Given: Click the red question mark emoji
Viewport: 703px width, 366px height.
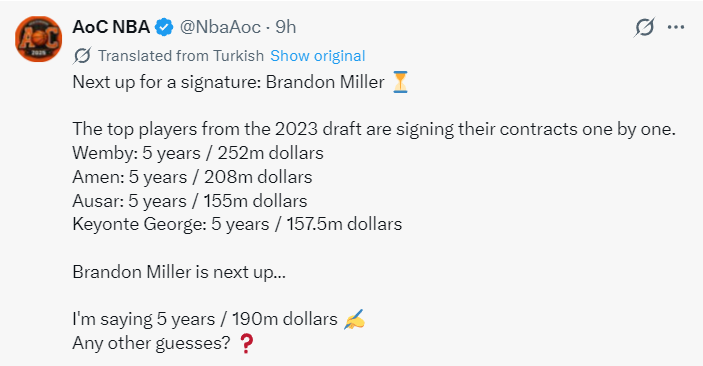Looking at the screenshot, I should click(x=247, y=343).
